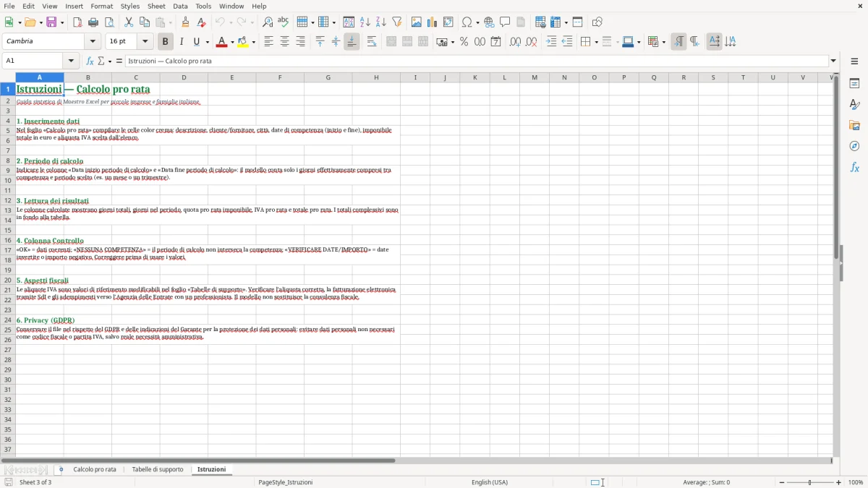Open borders dropdown arrow

(x=595, y=42)
